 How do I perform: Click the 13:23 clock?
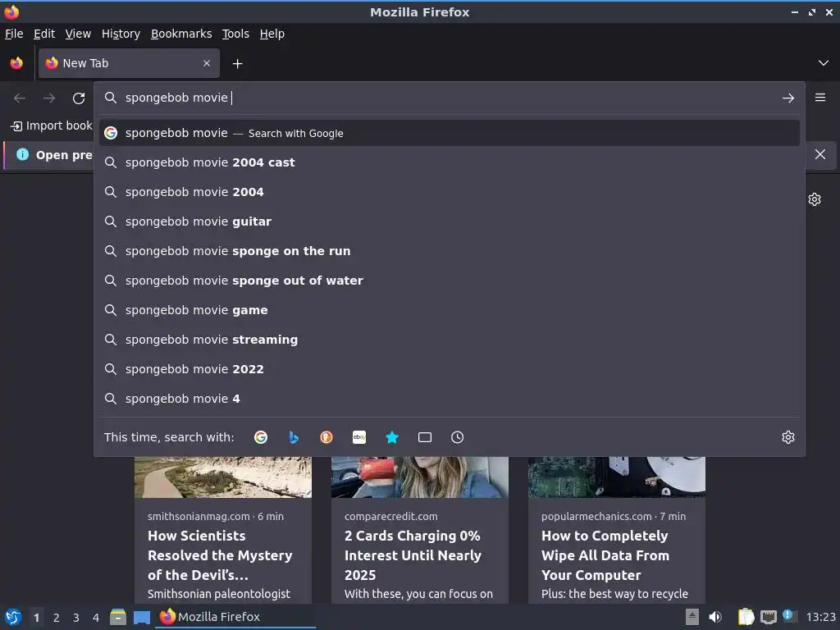[x=820, y=617]
